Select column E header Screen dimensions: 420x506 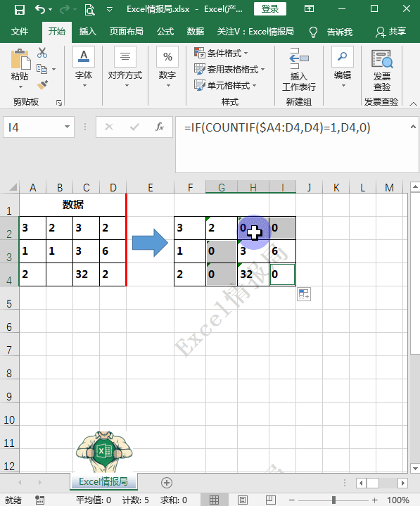click(x=151, y=187)
